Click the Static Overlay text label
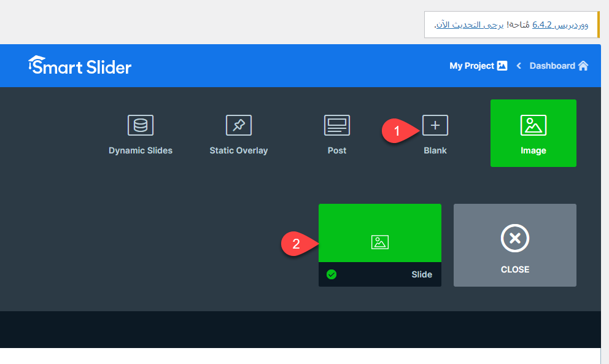The image size is (609, 364). [239, 150]
